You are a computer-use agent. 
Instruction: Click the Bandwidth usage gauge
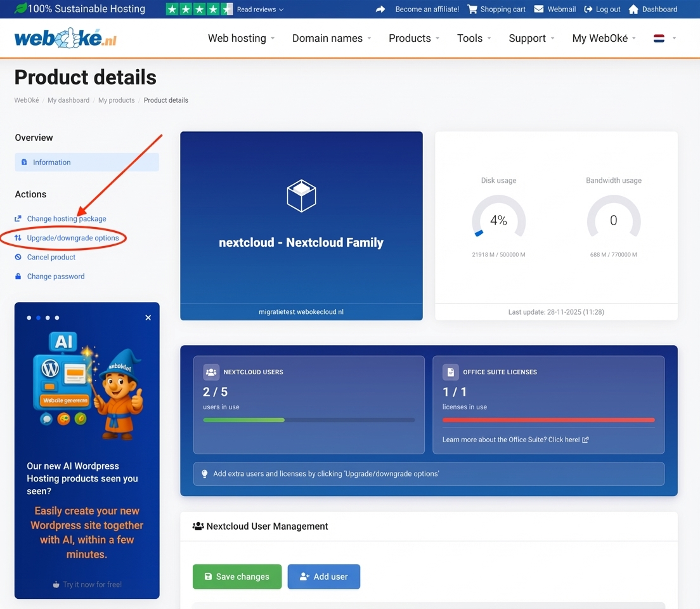[613, 217]
